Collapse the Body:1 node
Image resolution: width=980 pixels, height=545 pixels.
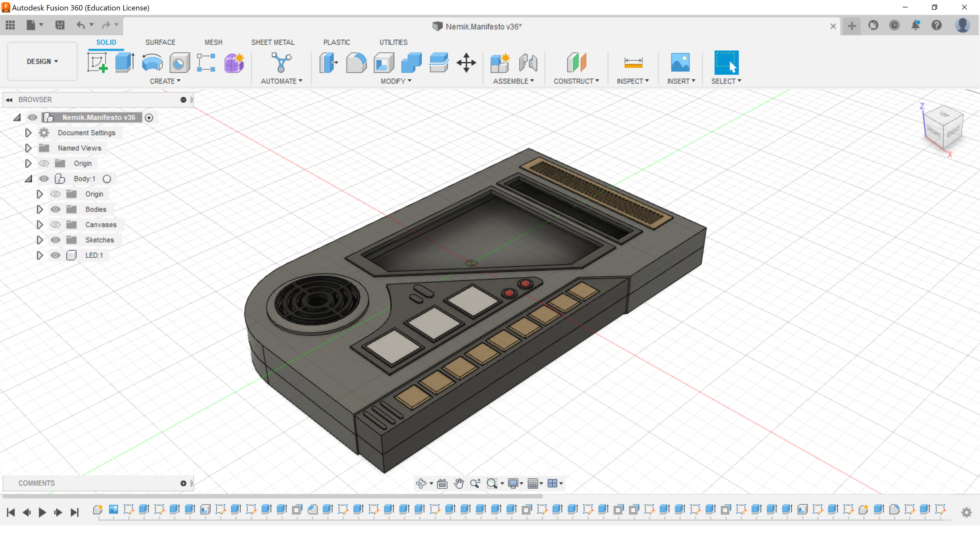(x=29, y=179)
